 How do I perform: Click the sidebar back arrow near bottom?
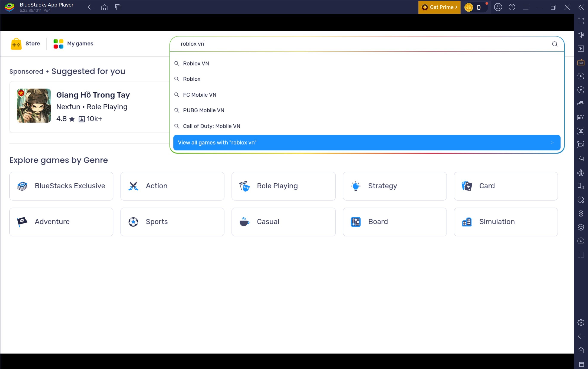click(x=581, y=336)
